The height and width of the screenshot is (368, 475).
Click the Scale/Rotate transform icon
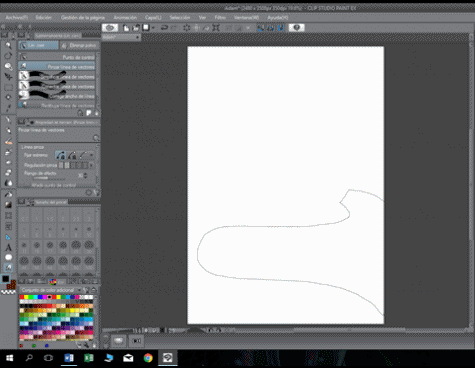(216, 28)
